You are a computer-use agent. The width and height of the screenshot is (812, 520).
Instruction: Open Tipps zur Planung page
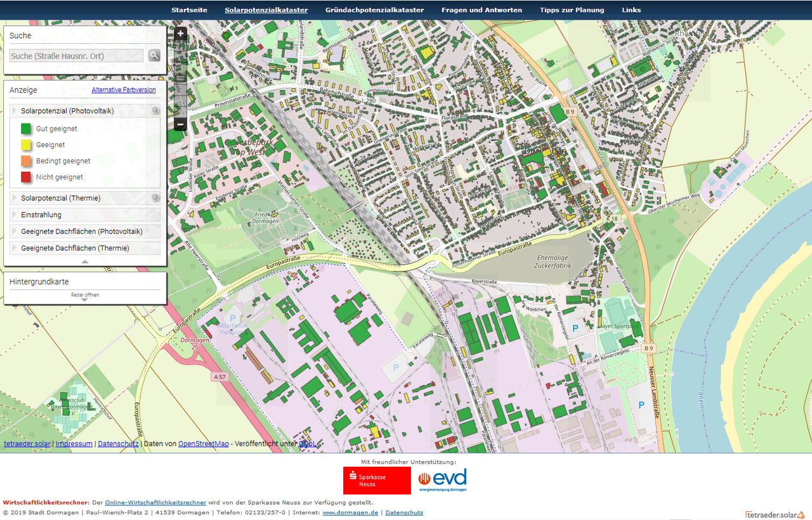point(572,10)
